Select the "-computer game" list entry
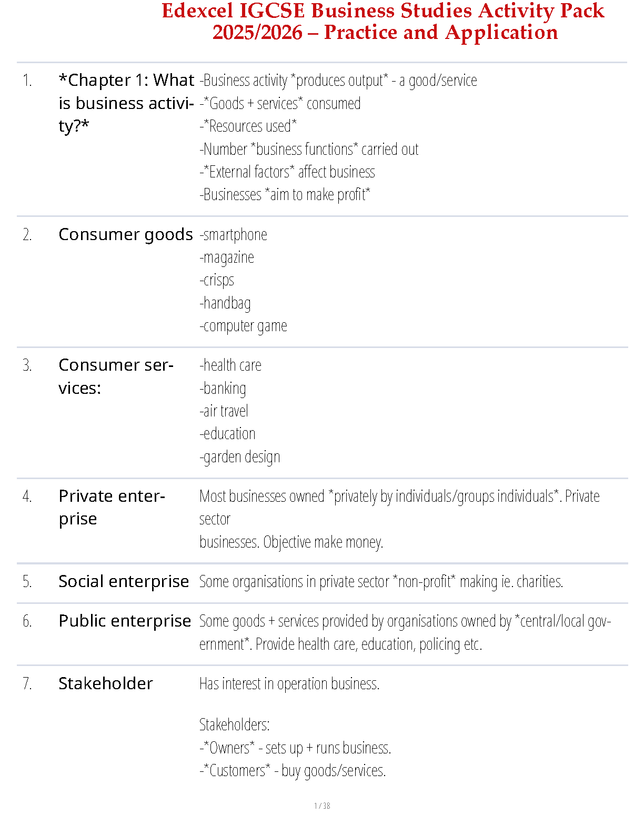This screenshot has width=644, height=834. (244, 326)
